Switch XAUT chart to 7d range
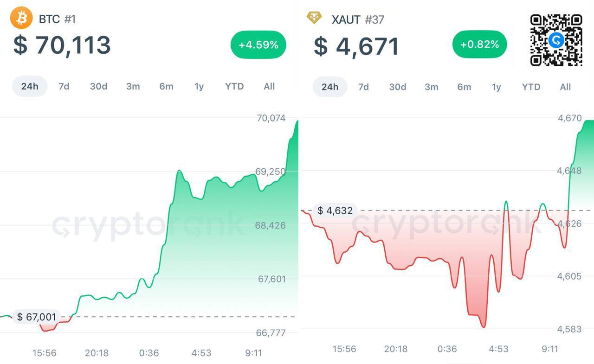 tap(363, 87)
